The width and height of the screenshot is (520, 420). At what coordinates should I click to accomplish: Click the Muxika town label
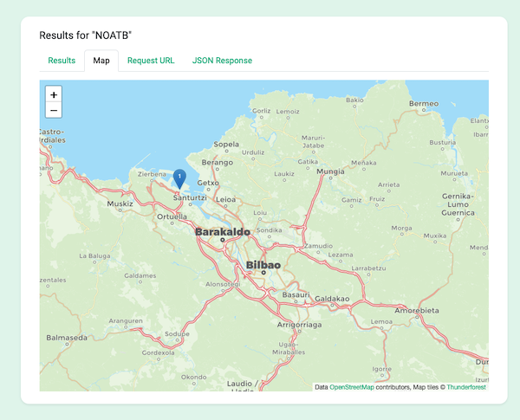(x=435, y=236)
